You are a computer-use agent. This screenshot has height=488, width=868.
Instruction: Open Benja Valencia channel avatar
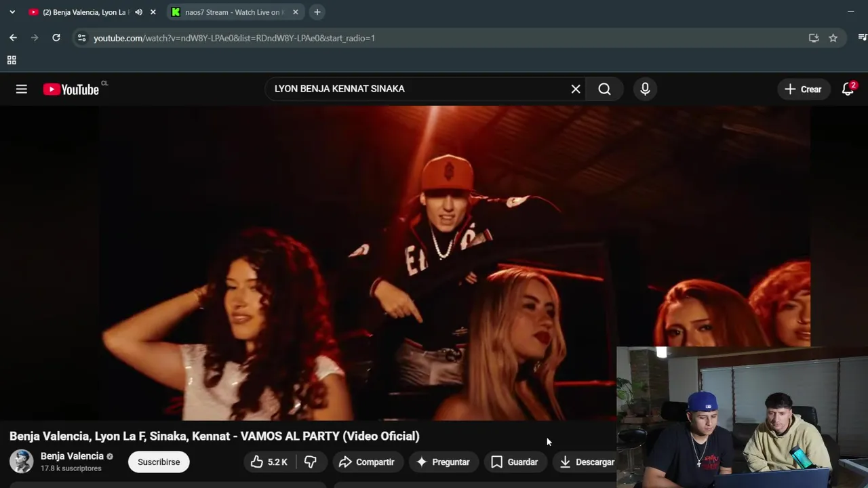coord(21,462)
